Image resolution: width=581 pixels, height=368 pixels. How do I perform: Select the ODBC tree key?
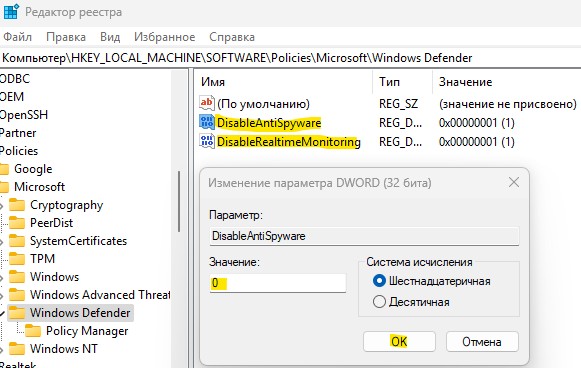tap(15, 79)
